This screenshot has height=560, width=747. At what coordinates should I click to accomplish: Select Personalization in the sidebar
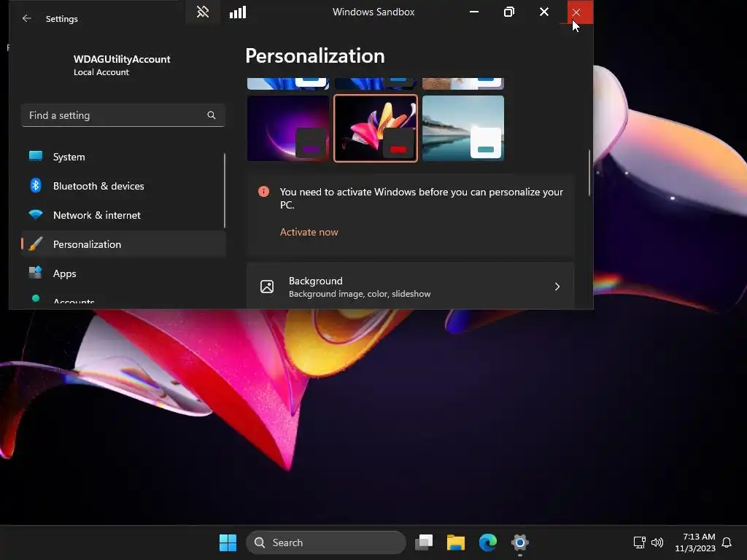[x=123, y=244]
